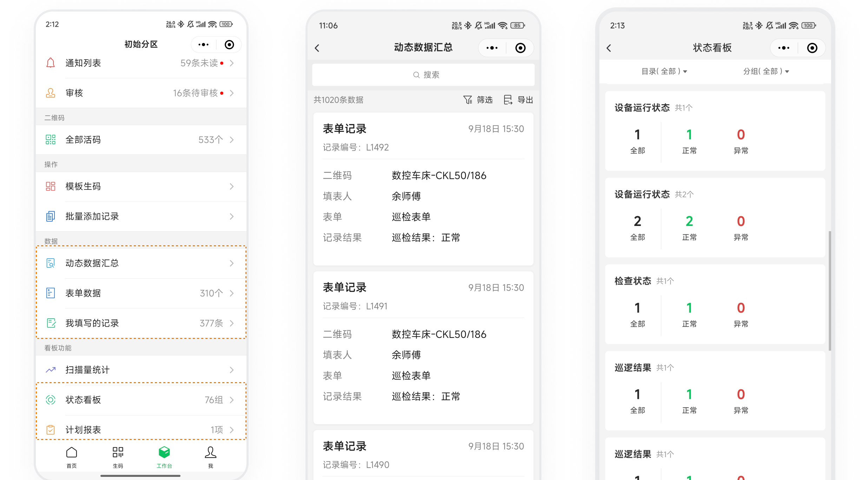
Task: Open form record L1492 card
Action: click(423, 189)
